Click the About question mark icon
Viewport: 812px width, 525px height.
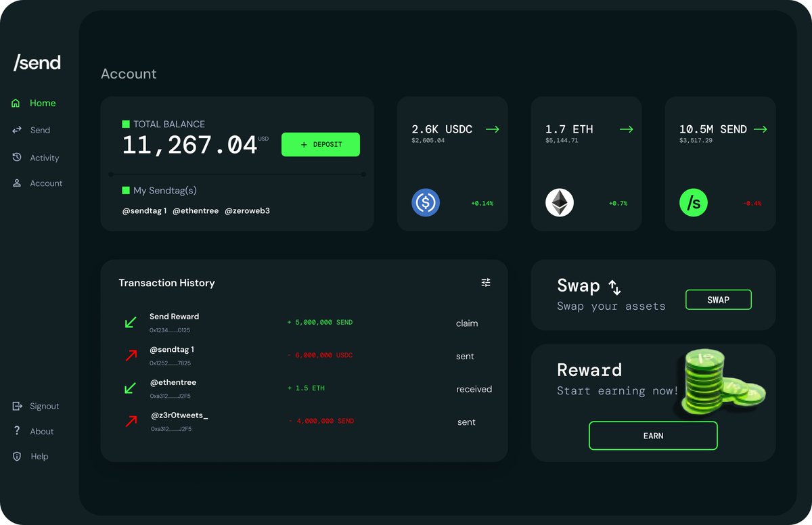pyautogui.click(x=17, y=431)
